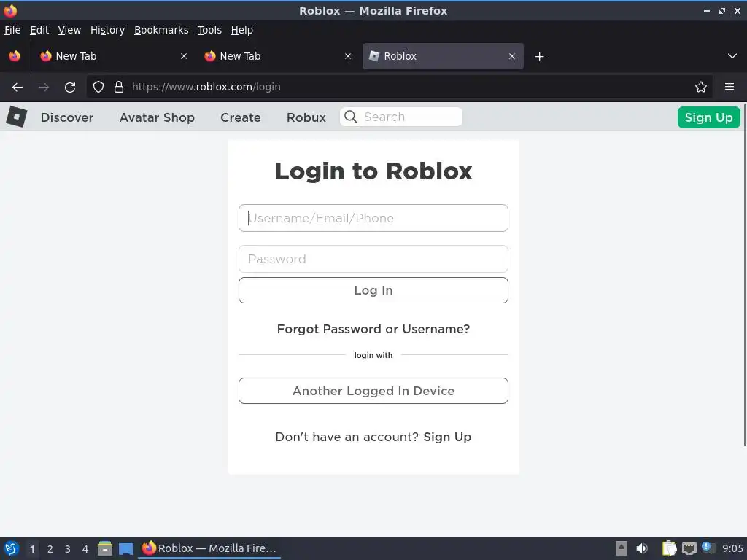Open a new tab with plus button
Image resolution: width=747 pixels, height=560 pixels.
point(539,57)
